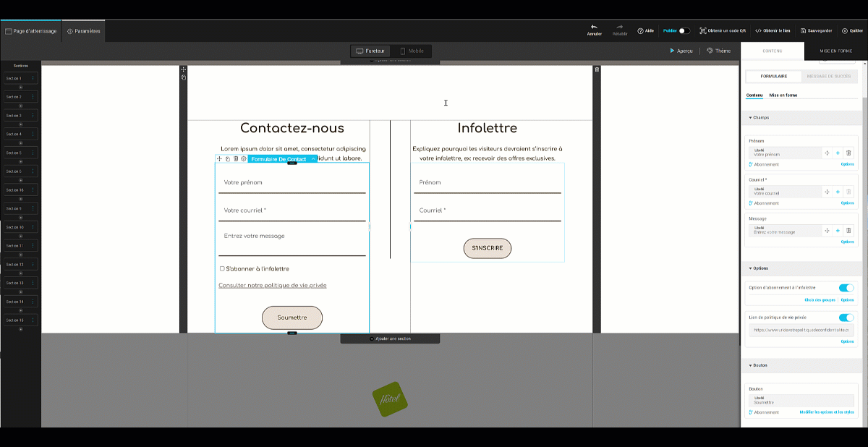Select the Message de succès tab
Image resolution: width=868 pixels, height=447 pixels.
click(830, 77)
